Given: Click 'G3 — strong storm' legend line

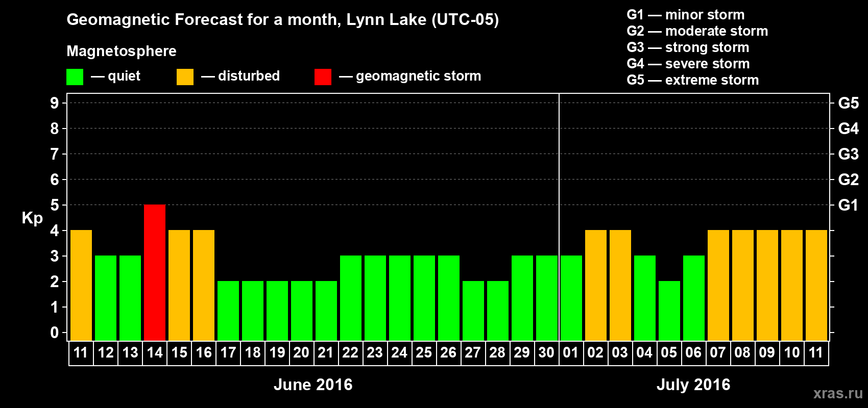Looking at the screenshot, I should click(688, 47).
